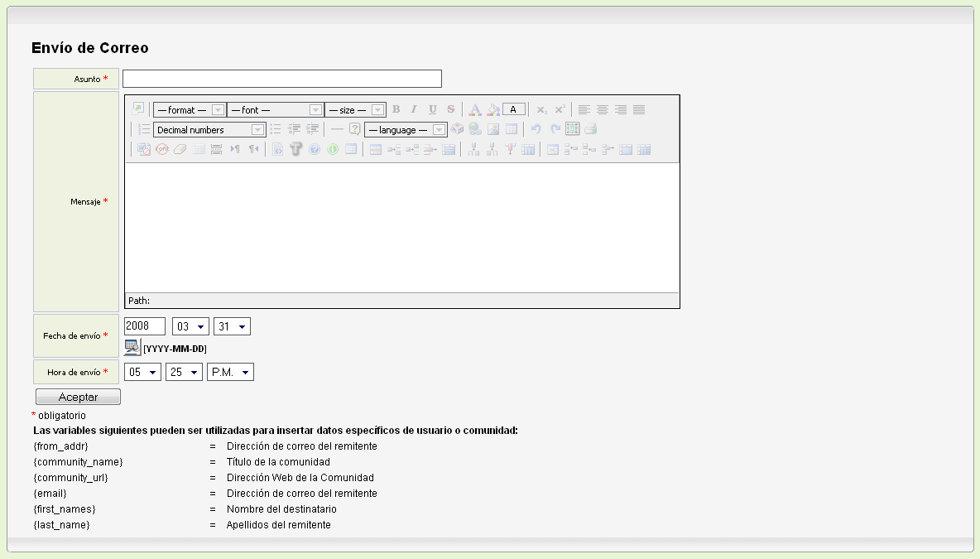Viewport: 980px width, 559px height.
Task: Click the eraser clear formatting icon
Action: pos(180,149)
